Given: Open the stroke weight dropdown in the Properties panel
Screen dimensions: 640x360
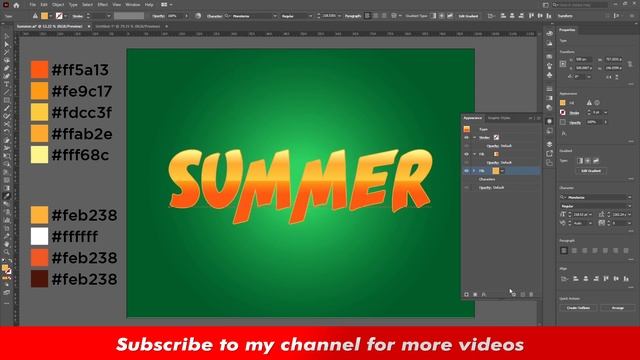Looking at the screenshot, I should (x=606, y=113).
